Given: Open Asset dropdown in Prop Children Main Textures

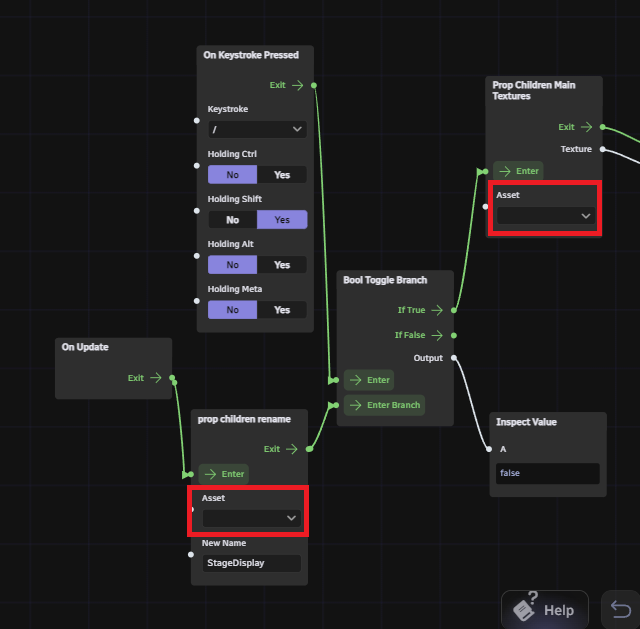Looking at the screenshot, I should (x=546, y=216).
